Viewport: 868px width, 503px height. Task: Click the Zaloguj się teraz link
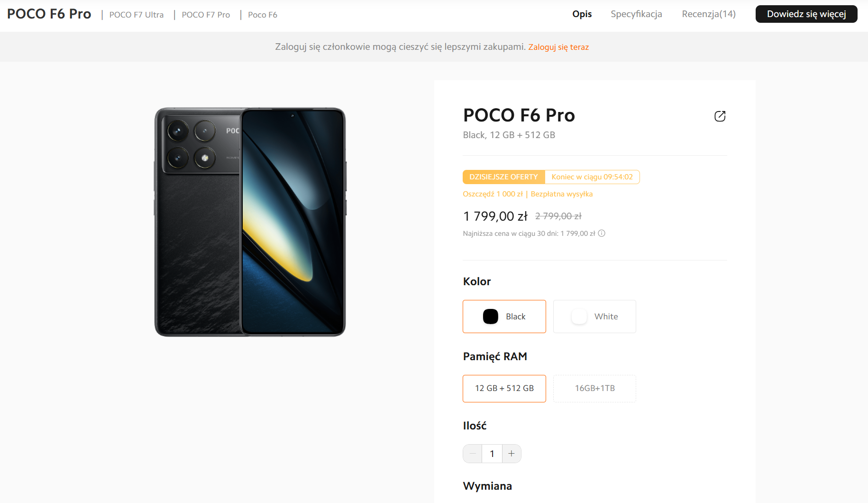pyautogui.click(x=558, y=47)
